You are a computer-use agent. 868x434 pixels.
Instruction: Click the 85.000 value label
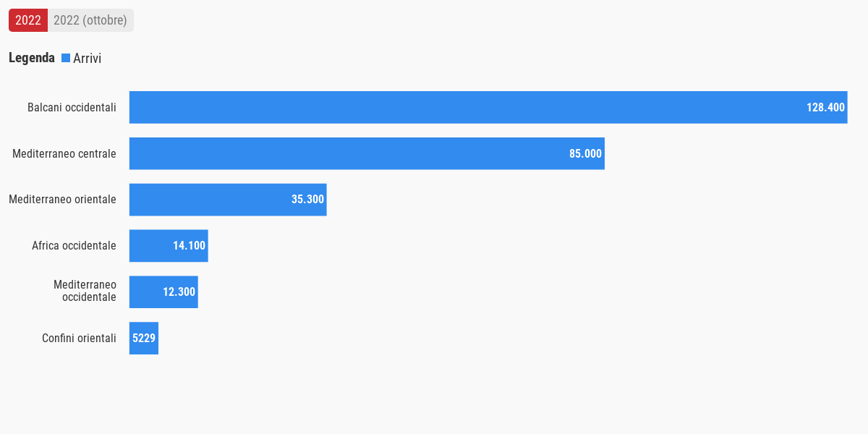click(x=585, y=153)
